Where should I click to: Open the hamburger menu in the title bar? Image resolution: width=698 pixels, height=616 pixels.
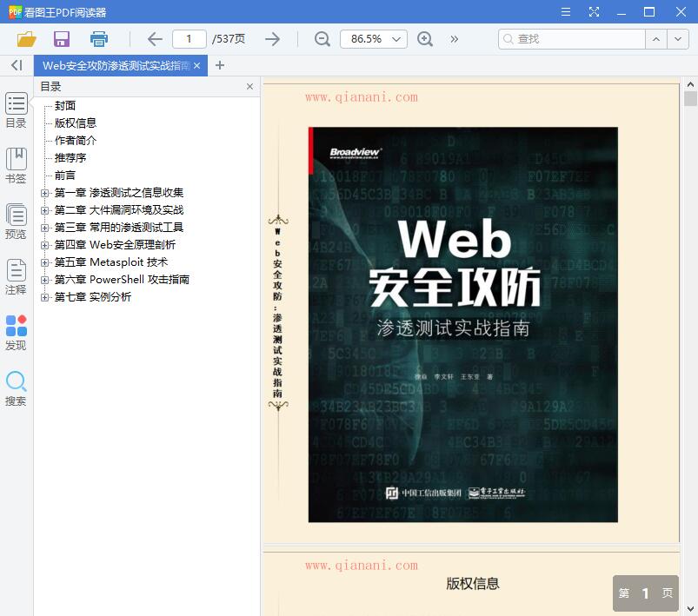point(566,12)
